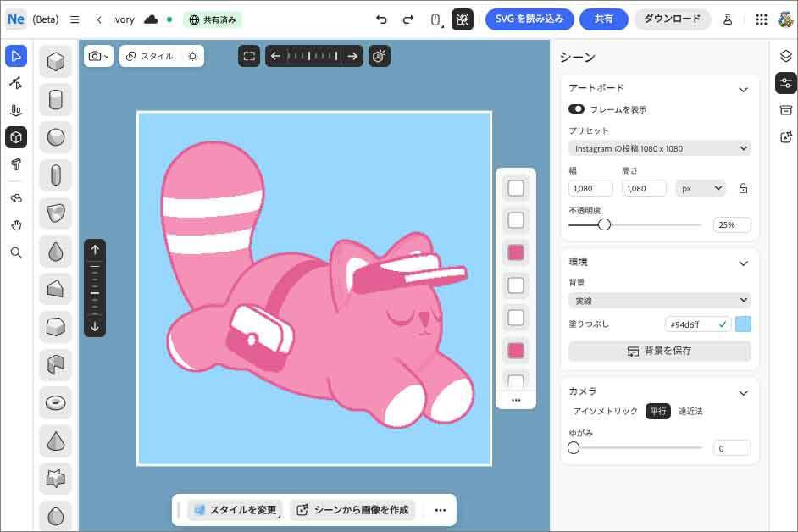Image resolution: width=798 pixels, height=532 pixels.
Task: Select the torus shape primitive
Action: (x=56, y=402)
